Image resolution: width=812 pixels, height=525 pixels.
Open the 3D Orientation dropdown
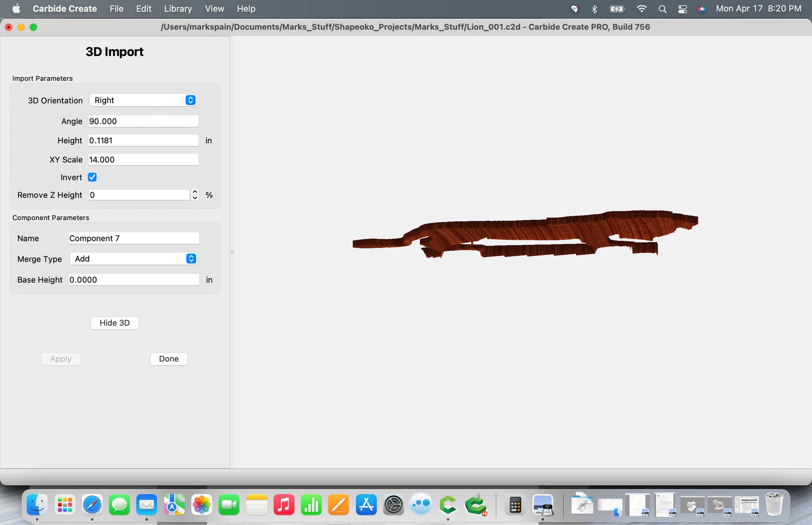click(143, 100)
